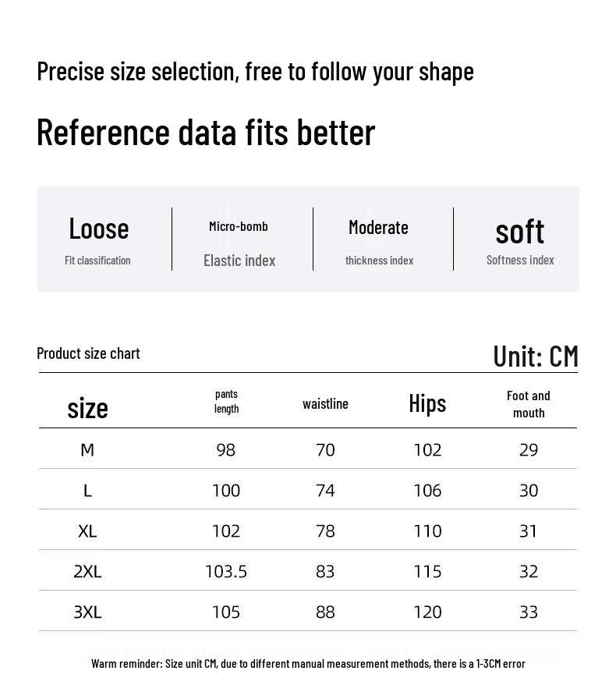This screenshot has width=616, height=699.
Task: Select the 2XL size row label
Action: [87, 571]
